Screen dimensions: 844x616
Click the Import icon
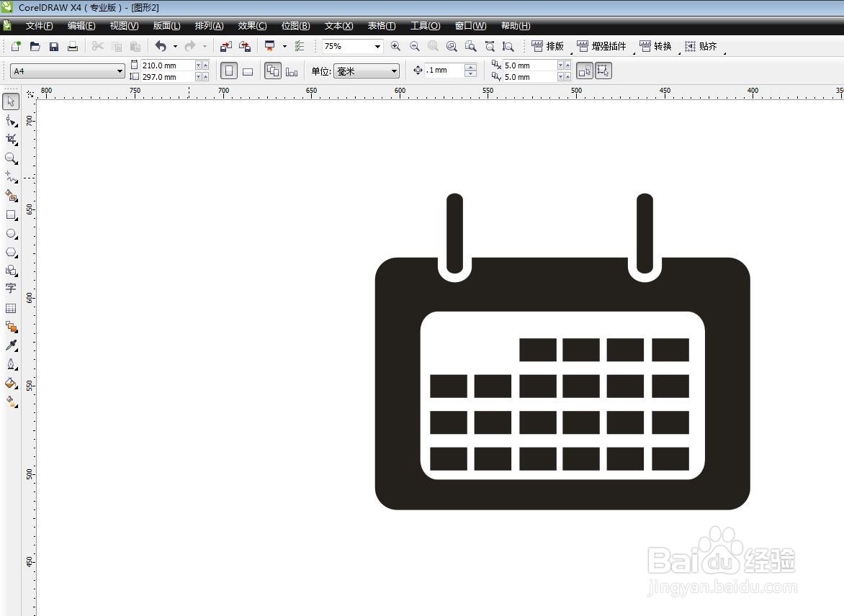pos(226,46)
